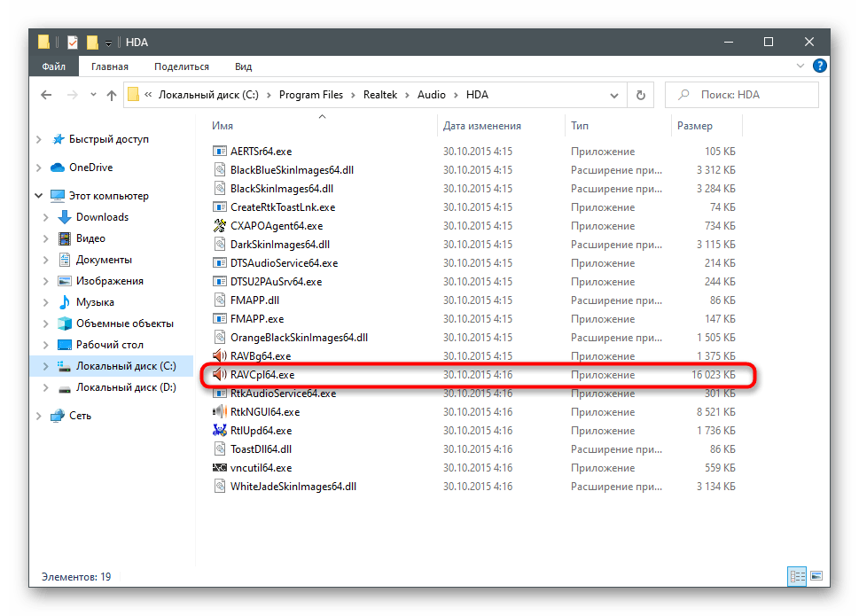
Task: Navigate to Локальный диск (C:) breadcrumb
Action: point(208,95)
